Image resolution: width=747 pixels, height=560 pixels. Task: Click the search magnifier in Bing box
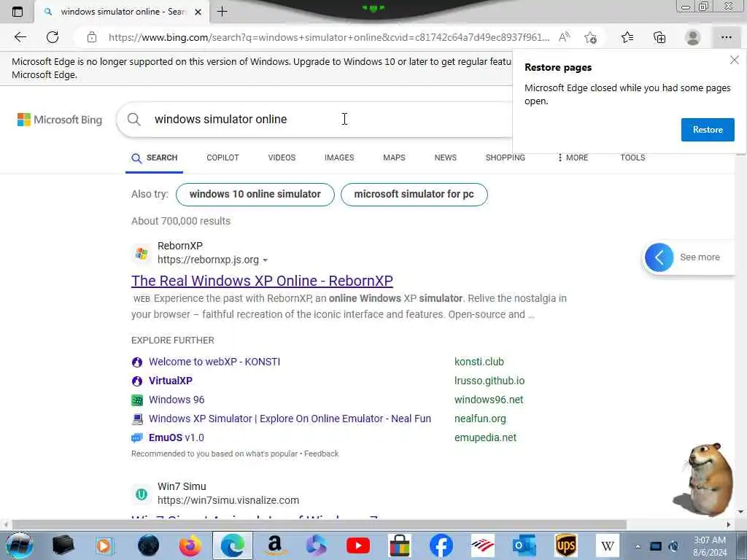(x=134, y=119)
